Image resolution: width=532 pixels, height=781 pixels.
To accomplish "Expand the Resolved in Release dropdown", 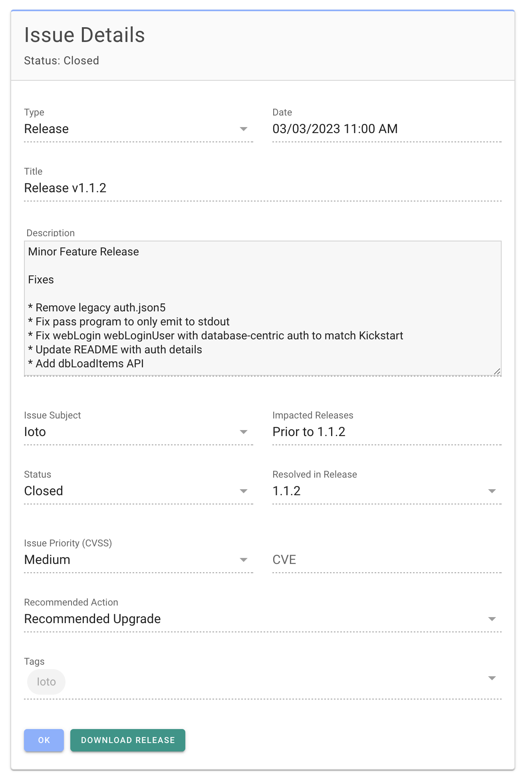I will 492,491.
